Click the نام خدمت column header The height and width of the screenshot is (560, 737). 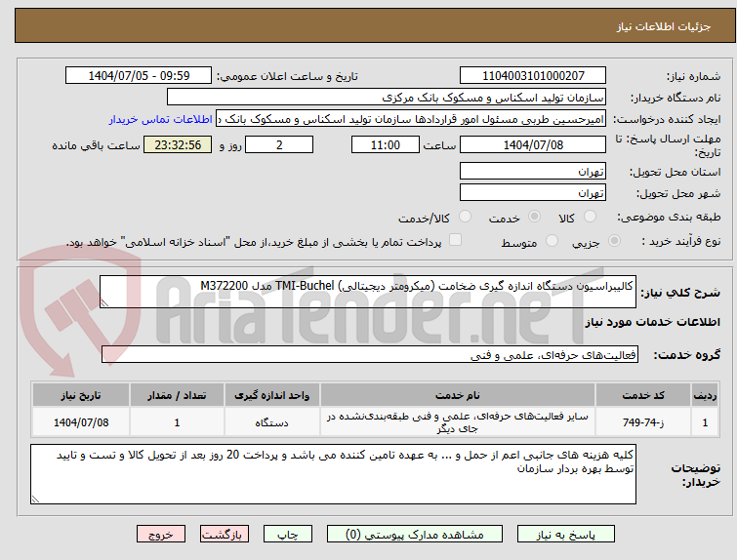pos(458,395)
